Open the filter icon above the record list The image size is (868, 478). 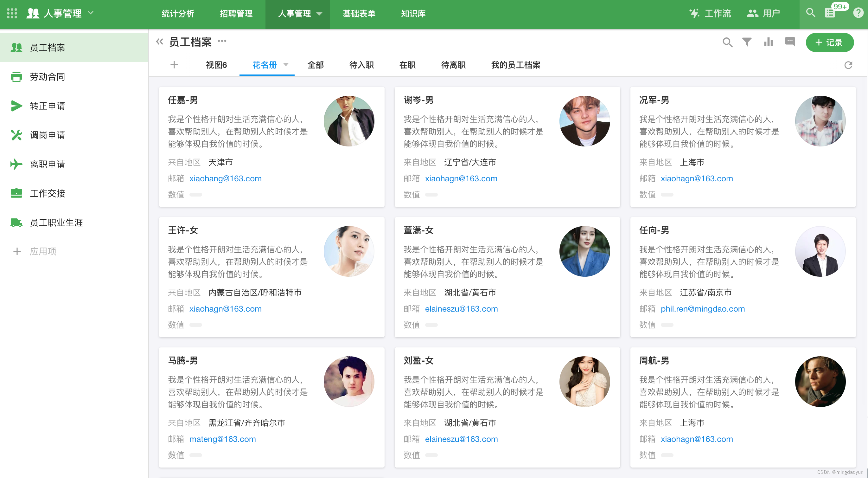pyautogui.click(x=747, y=42)
